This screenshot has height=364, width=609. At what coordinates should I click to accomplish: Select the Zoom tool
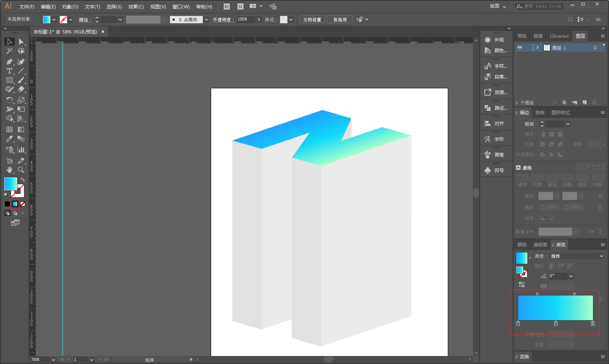21,170
